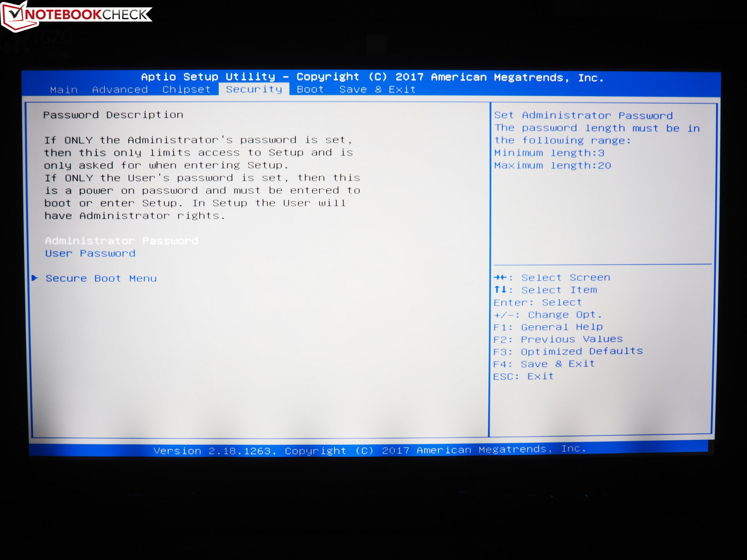This screenshot has height=560, width=747.
Task: Click the 'Maximum length:20' text
Action: tap(553, 166)
